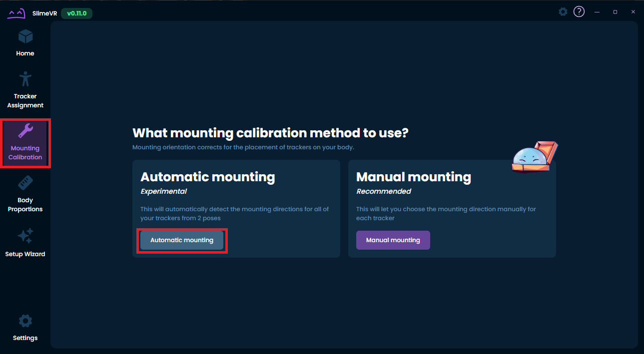Open Settings gear at sidebar bottom
Screen dimensions: 644x354
click(25, 321)
